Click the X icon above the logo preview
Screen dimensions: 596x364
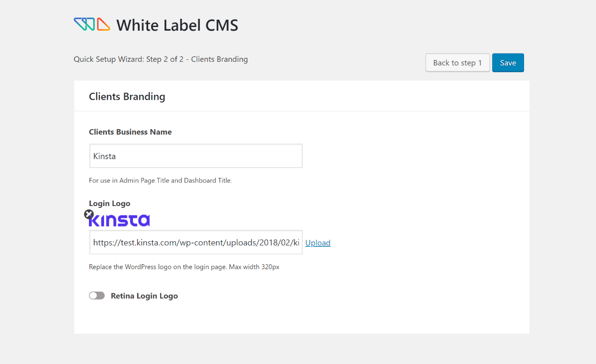click(89, 214)
